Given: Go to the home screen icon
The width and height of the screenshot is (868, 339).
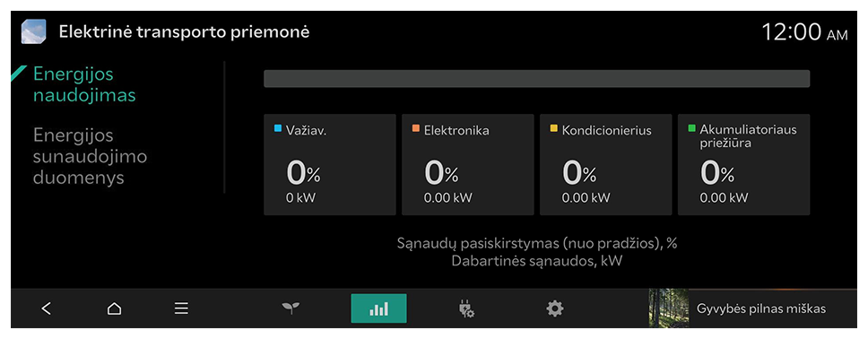Looking at the screenshot, I should (x=114, y=309).
